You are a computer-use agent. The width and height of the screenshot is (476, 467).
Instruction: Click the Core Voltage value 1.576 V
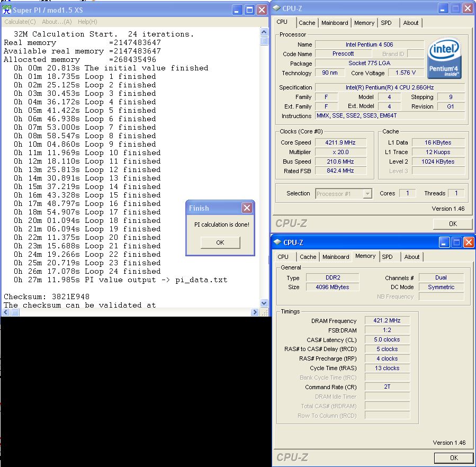(x=405, y=73)
